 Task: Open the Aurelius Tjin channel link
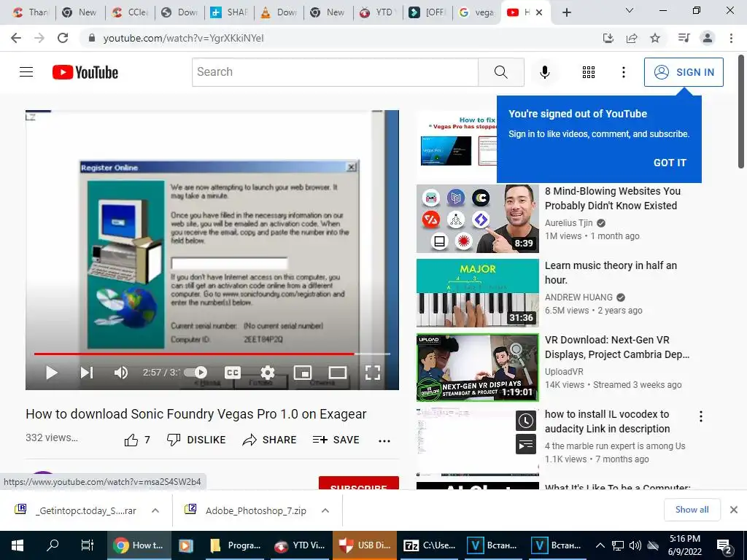pyautogui.click(x=569, y=223)
